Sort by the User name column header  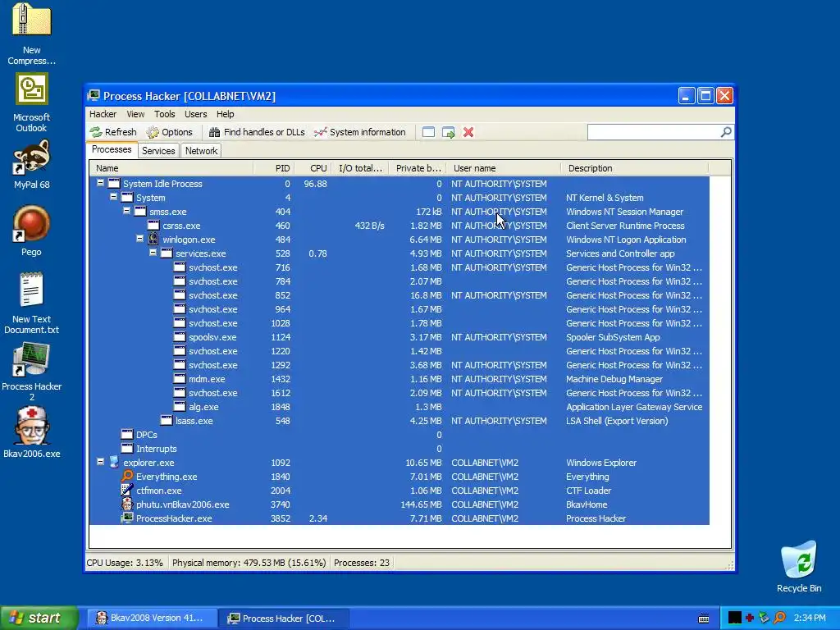point(504,168)
